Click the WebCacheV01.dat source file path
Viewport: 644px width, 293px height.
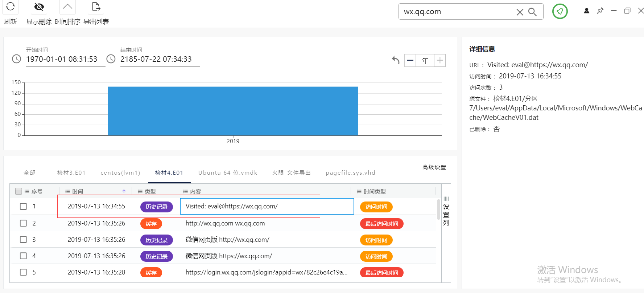coord(556,108)
